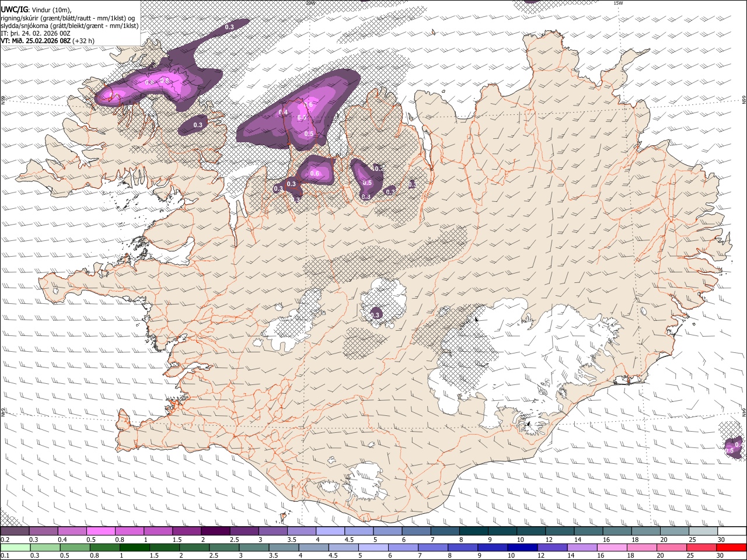Pick the bright pink snow swatch above 0.5
Screen dimensions: 747x560
100,531
